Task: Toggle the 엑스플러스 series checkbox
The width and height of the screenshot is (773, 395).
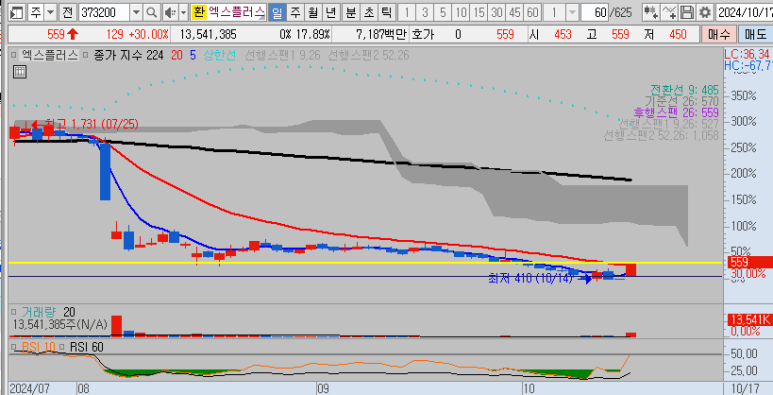Action: (13, 55)
